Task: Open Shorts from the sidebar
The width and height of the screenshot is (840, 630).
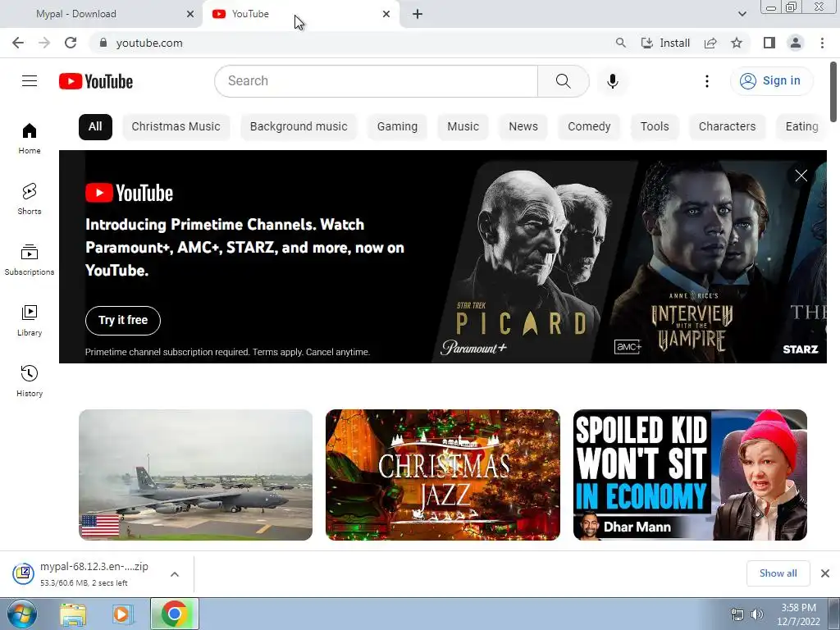Action: pos(30,199)
